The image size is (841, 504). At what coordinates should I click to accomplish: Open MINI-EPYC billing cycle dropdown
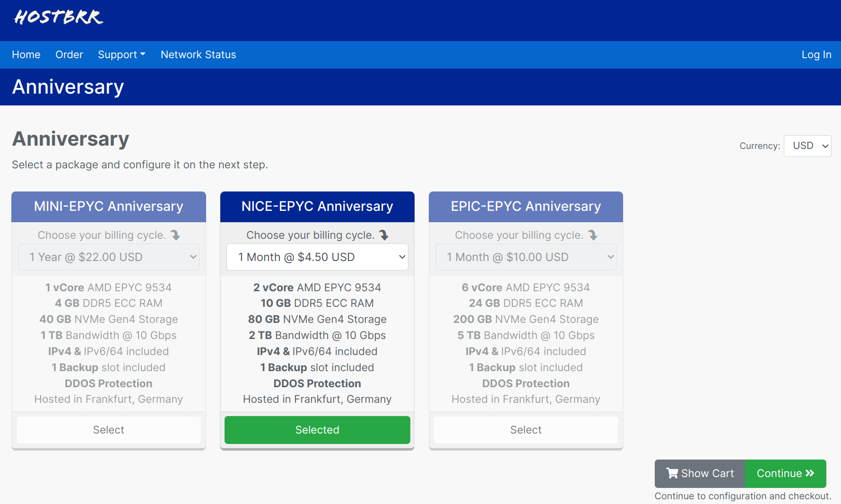click(x=109, y=257)
